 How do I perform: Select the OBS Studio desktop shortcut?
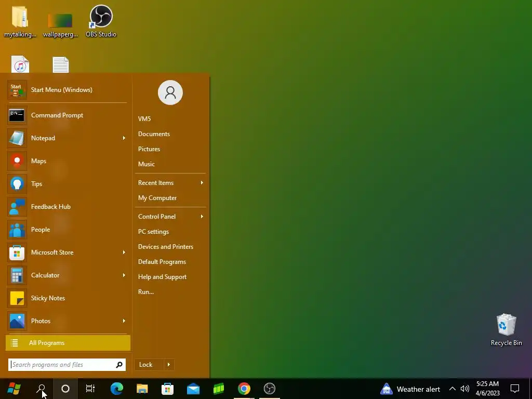[101, 21]
